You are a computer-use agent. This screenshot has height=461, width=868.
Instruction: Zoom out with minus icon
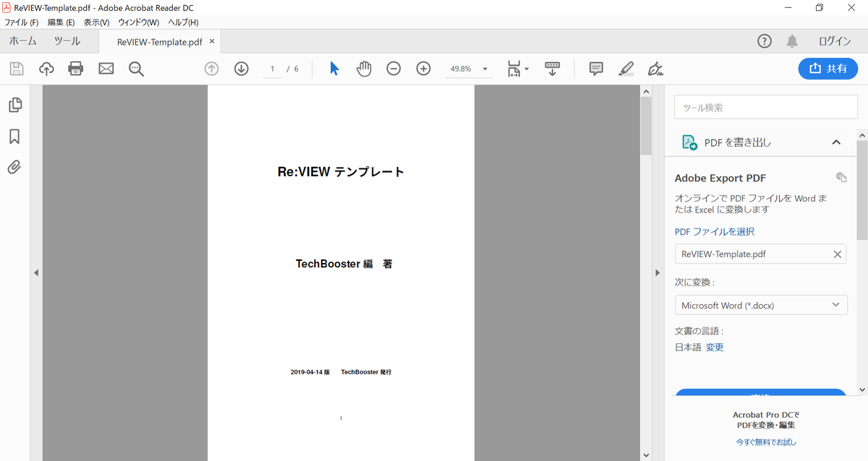pyautogui.click(x=393, y=69)
